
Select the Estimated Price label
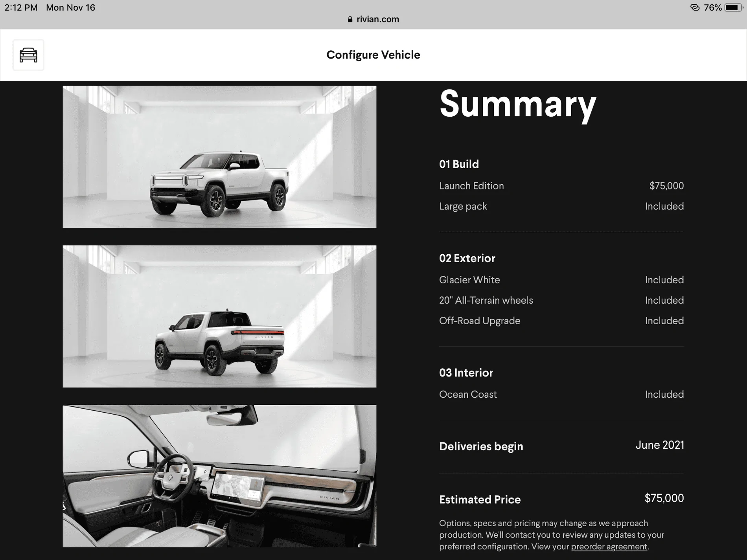tap(480, 499)
